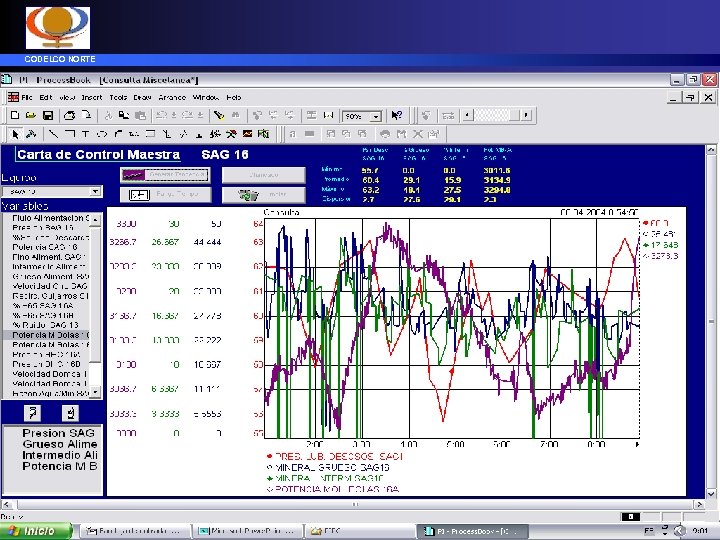
Task: Open the Tools menu
Action: 118,97
